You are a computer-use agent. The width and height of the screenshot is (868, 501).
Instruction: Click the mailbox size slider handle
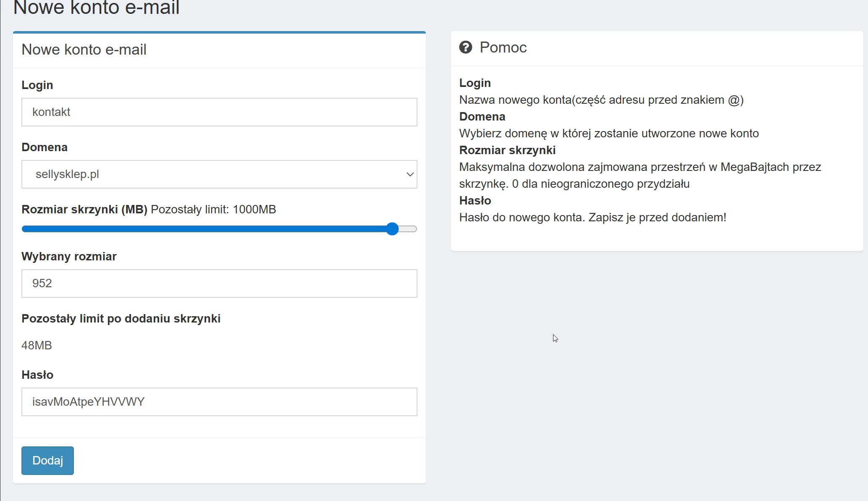point(392,229)
